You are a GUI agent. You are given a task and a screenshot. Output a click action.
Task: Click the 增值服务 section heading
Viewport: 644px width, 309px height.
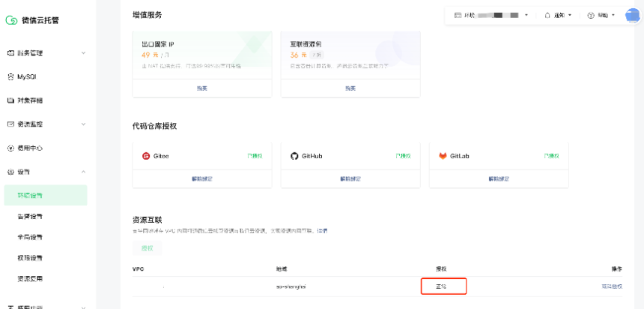[147, 15]
